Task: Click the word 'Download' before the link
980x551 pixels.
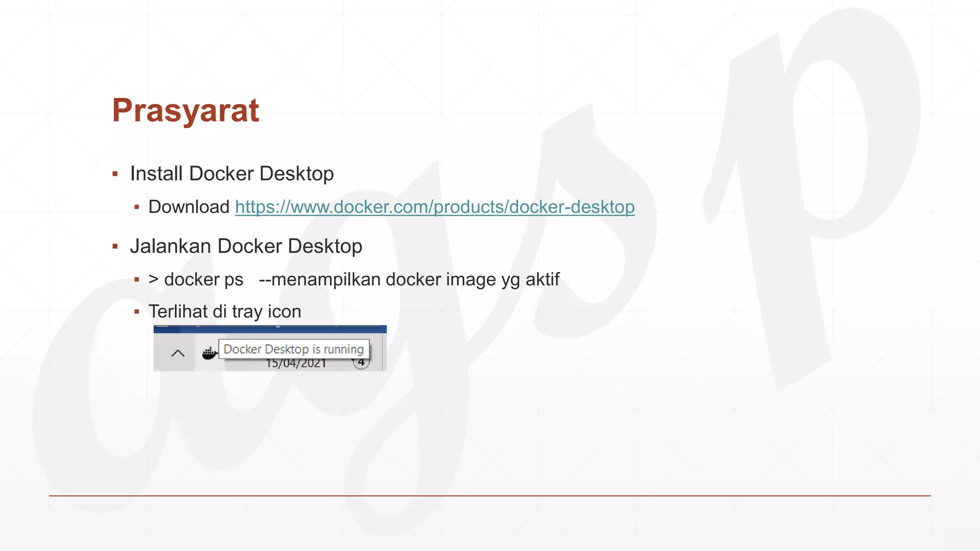Action: tap(189, 207)
